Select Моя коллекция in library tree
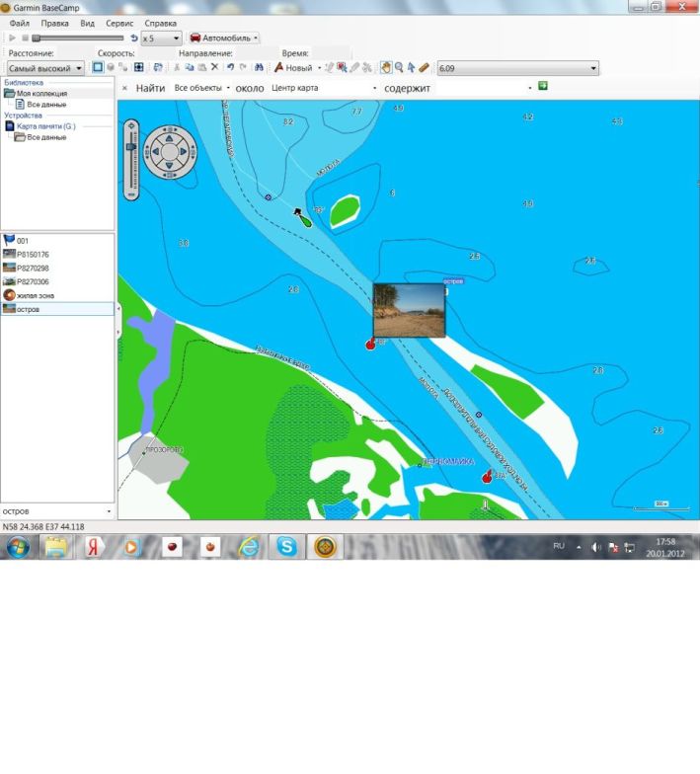 pos(37,93)
